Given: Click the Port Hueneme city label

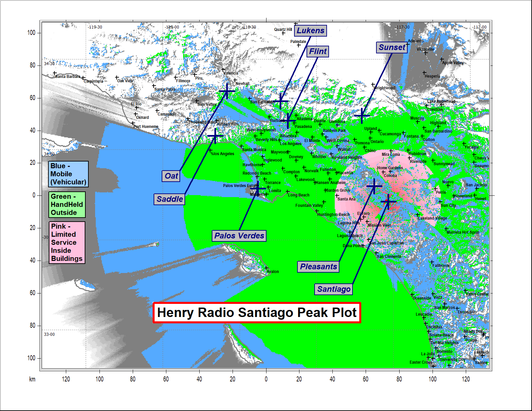Looking at the screenshot, I should (146, 127).
